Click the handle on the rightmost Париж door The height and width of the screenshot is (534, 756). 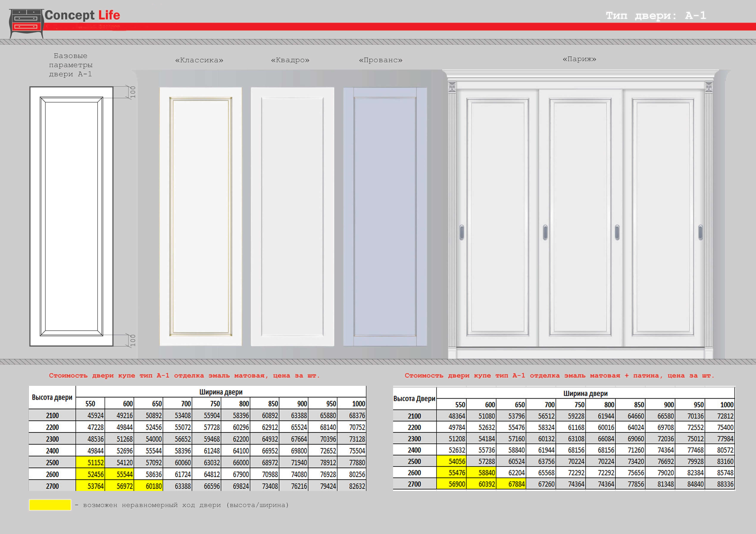(700, 232)
